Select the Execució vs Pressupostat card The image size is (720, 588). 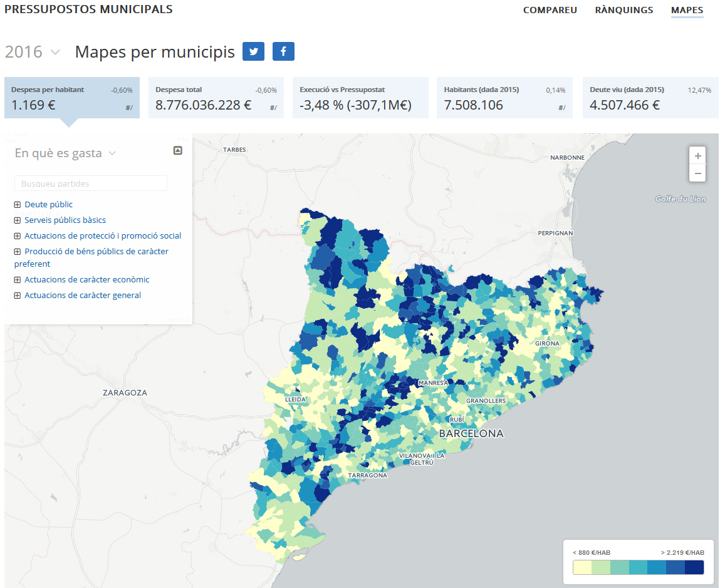click(360, 98)
